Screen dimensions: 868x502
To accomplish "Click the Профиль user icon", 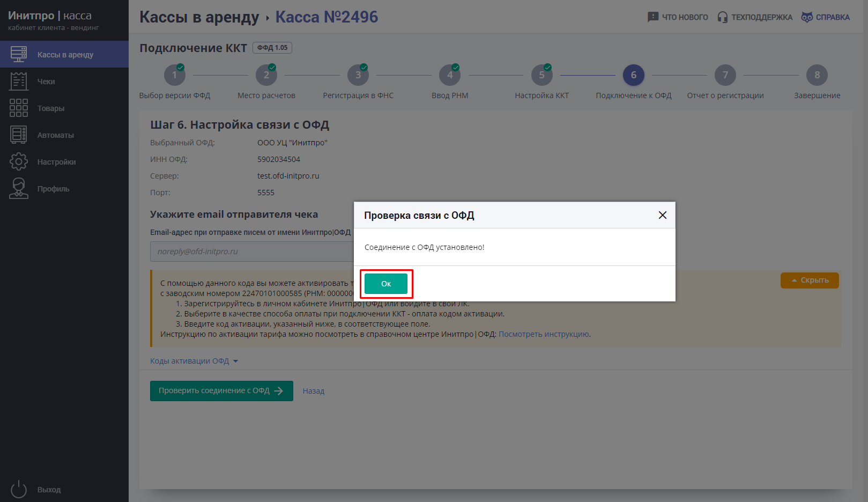I will 19,188.
